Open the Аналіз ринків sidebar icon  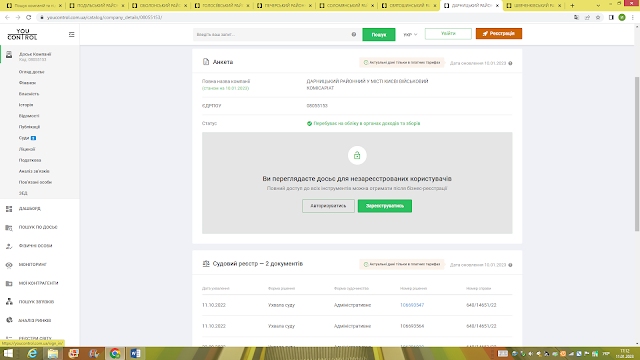9,320
